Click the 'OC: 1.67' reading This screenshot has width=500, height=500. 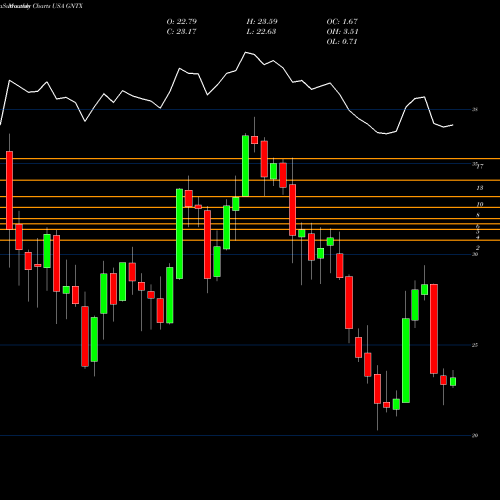click(x=342, y=22)
